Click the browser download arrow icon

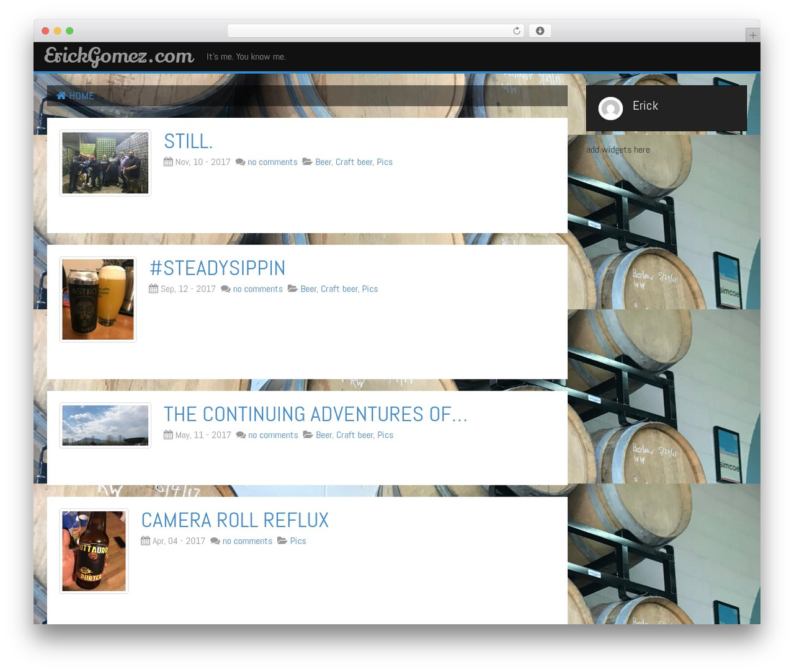coord(540,31)
